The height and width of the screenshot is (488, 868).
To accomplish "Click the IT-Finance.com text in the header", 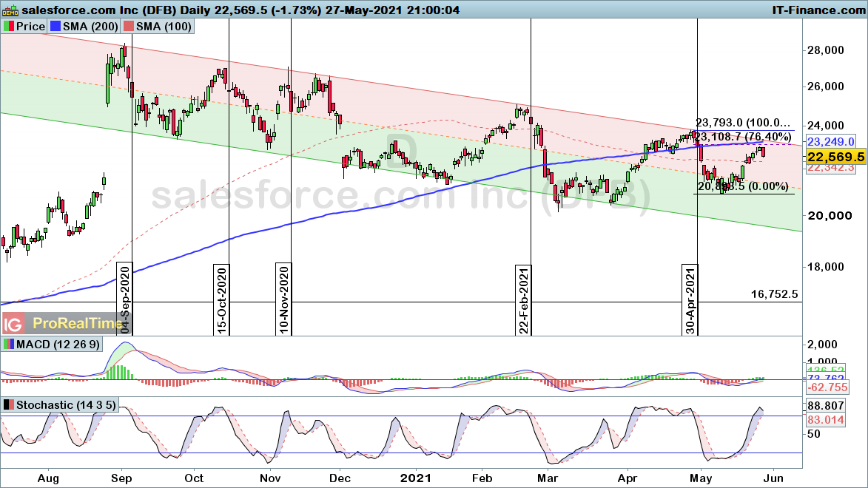I will [x=818, y=10].
